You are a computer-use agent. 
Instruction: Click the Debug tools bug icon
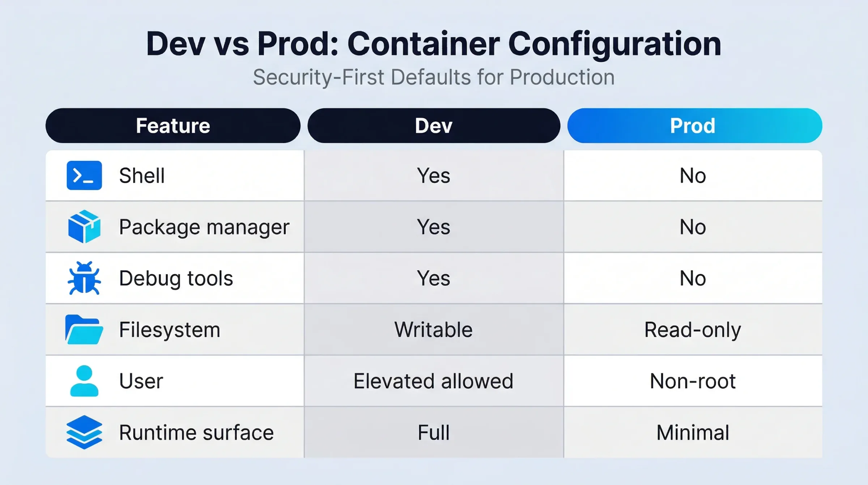(x=84, y=278)
